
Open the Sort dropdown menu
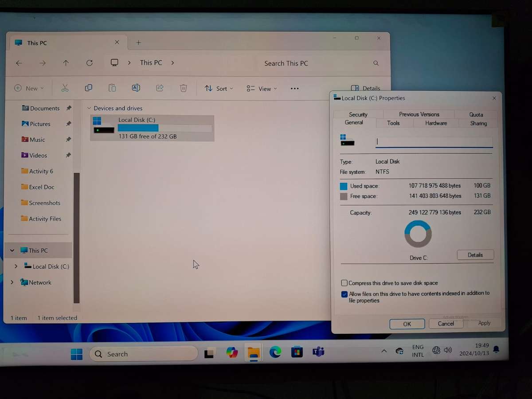point(219,89)
